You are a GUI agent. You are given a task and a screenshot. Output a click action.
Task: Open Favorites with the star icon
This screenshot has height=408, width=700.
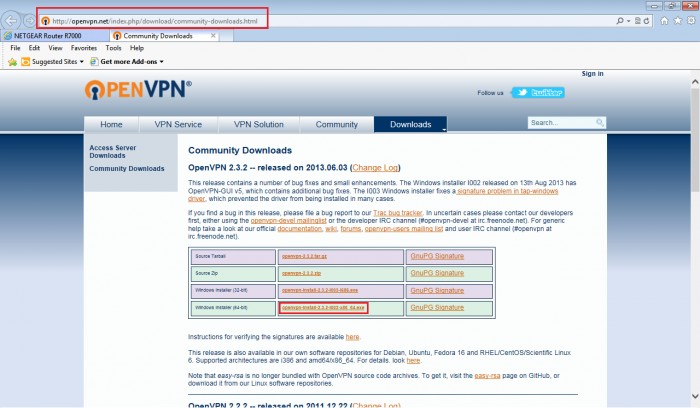(678, 21)
